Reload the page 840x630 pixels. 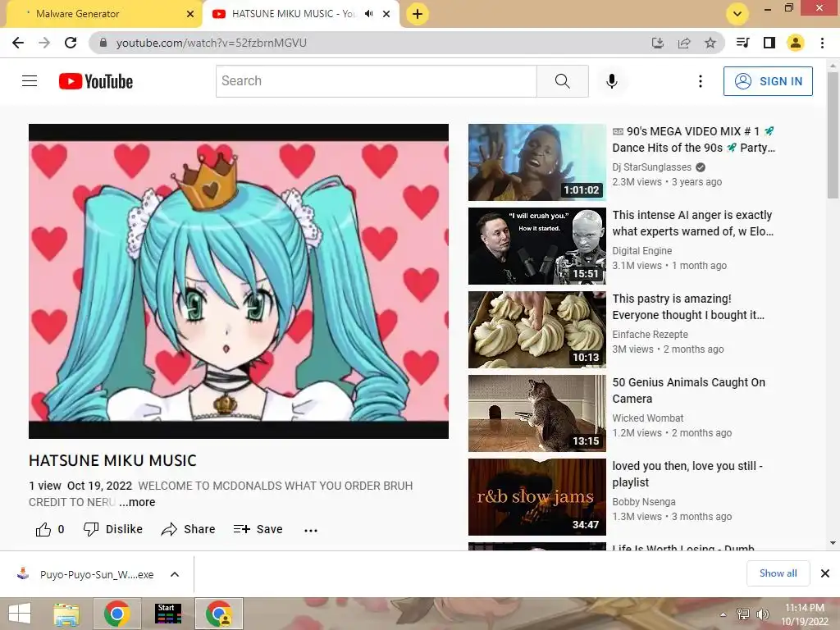point(71,43)
